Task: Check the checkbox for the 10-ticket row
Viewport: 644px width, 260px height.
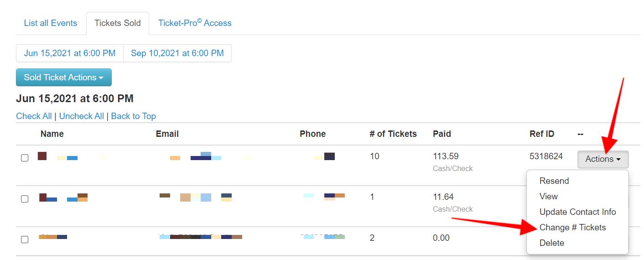Action: (x=25, y=158)
